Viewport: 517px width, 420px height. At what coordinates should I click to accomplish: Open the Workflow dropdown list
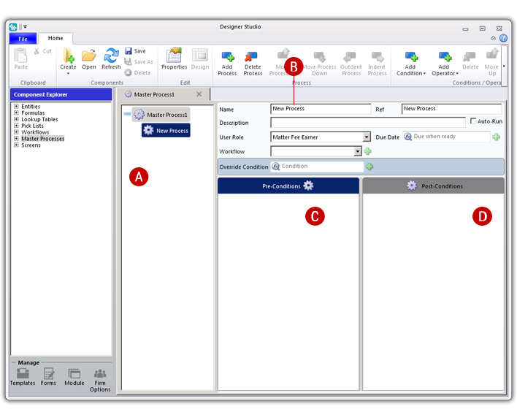(358, 151)
